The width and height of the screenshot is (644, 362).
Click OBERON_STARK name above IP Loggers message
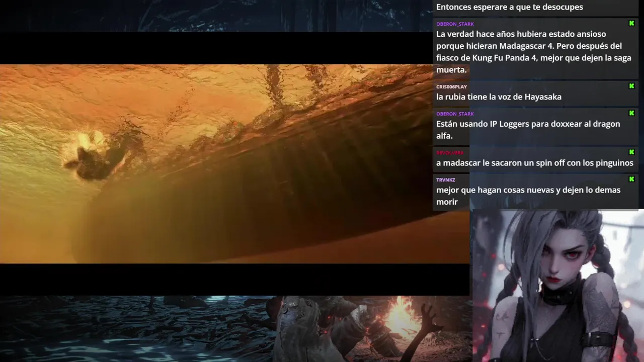455,114
